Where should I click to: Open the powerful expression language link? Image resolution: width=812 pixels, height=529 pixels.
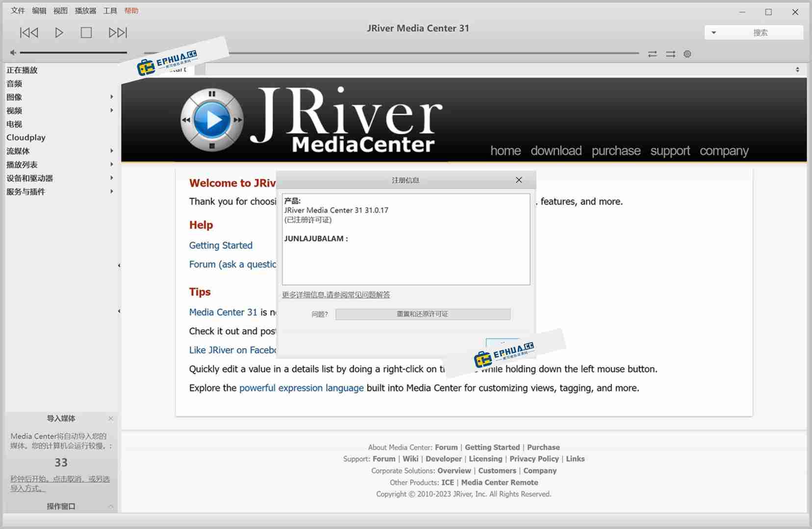tap(302, 388)
